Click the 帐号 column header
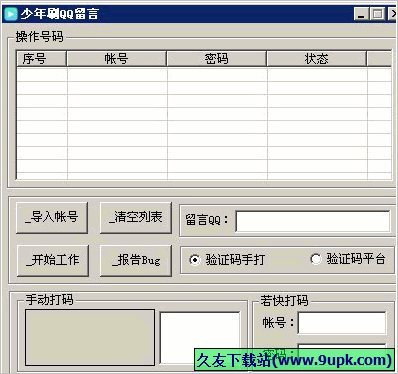 click(x=117, y=59)
